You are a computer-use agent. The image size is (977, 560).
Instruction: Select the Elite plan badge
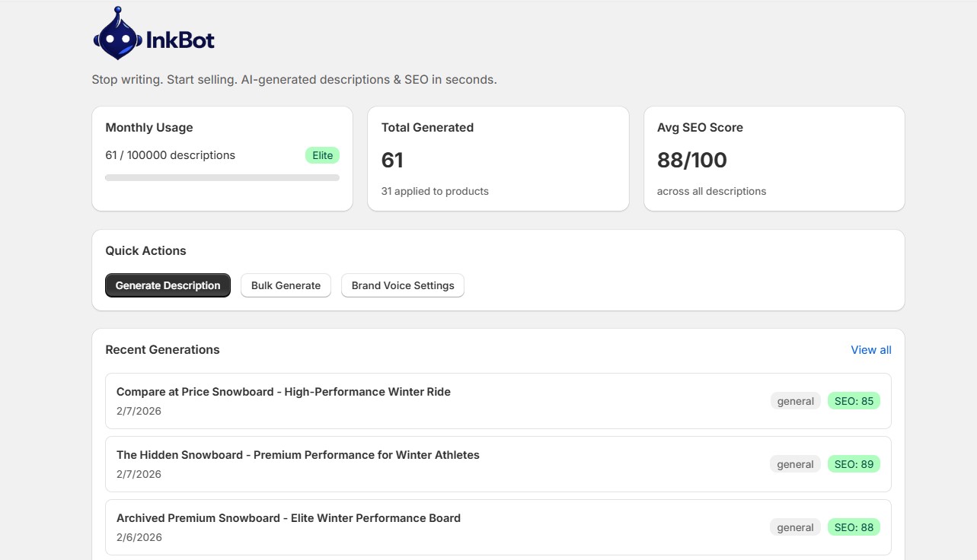pos(322,154)
